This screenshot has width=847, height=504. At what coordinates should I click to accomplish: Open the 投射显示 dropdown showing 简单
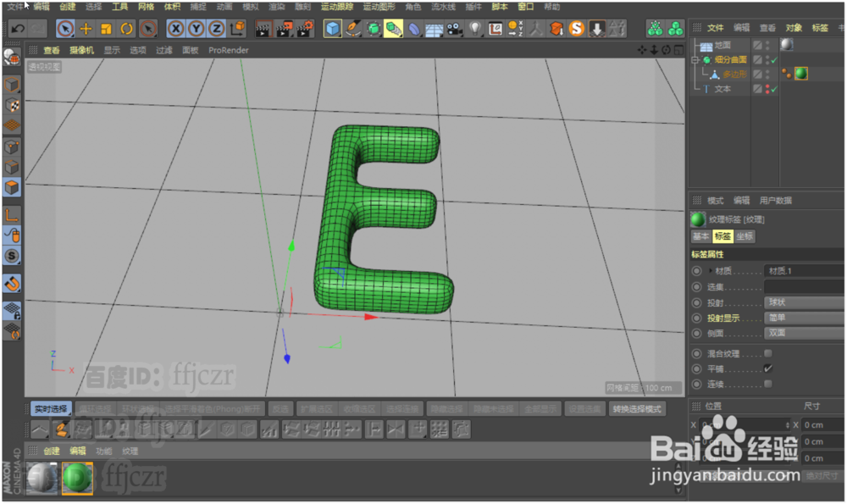tap(805, 318)
